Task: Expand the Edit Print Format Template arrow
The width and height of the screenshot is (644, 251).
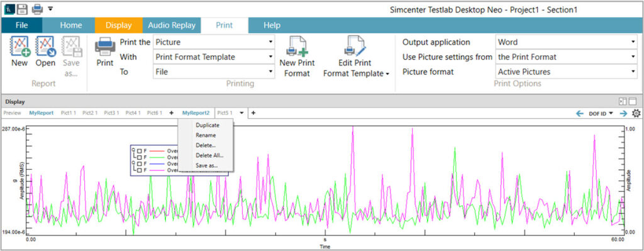Action: pos(387,74)
